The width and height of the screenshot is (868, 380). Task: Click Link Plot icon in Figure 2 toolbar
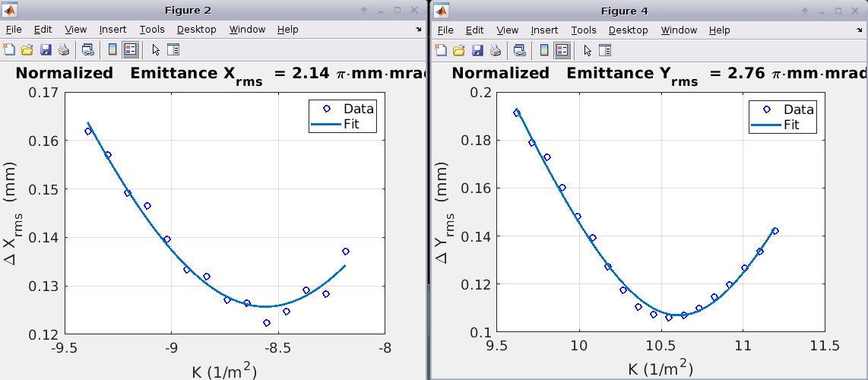[x=88, y=50]
